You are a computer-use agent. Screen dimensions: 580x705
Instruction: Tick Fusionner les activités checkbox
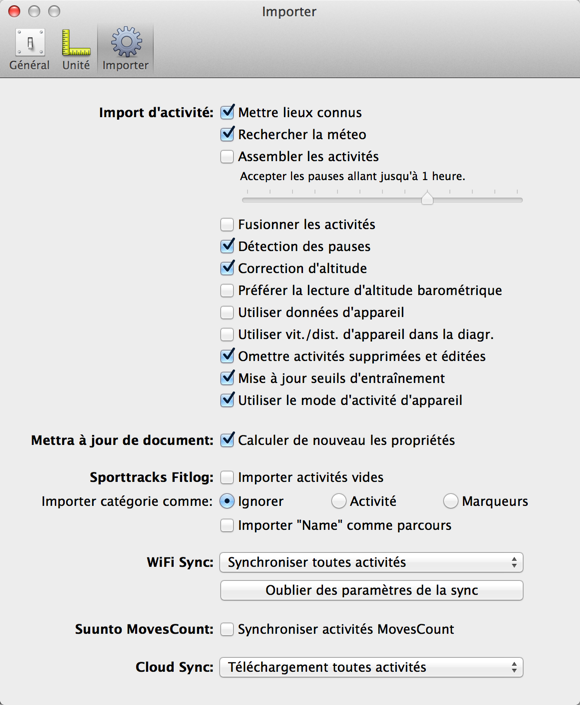tap(227, 224)
